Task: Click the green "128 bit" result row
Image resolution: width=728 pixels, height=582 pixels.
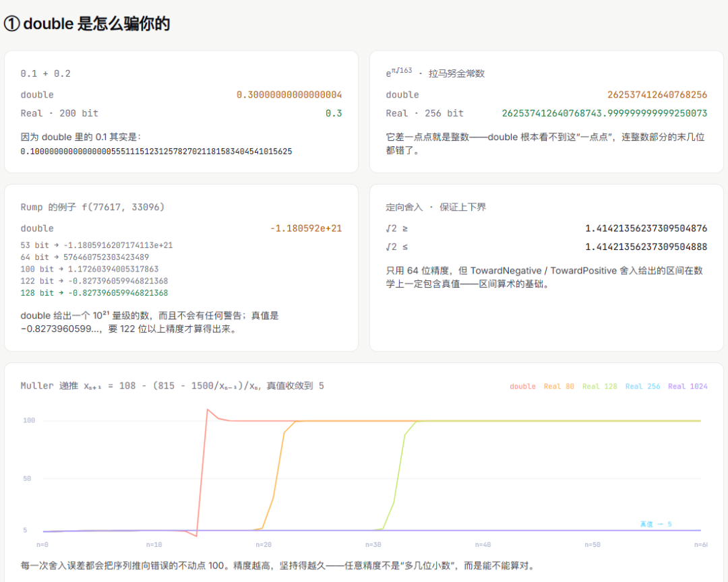Action: coord(94,293)
